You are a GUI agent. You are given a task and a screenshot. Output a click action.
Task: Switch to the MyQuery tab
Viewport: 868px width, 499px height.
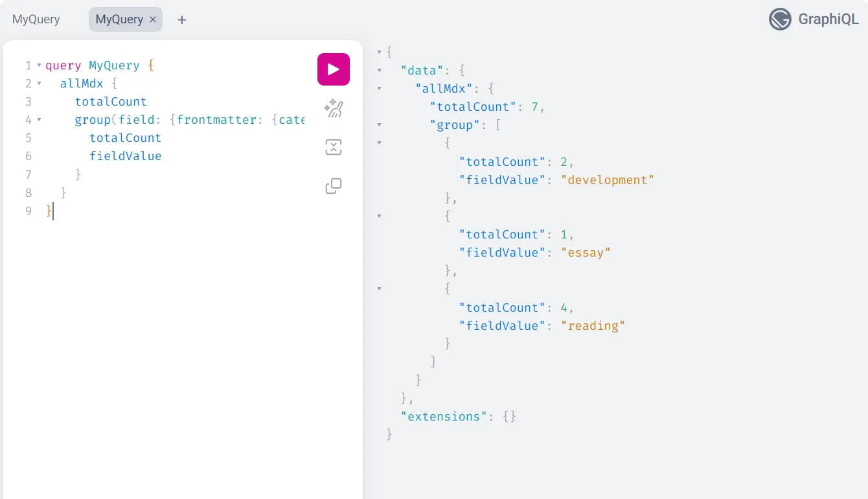point(120,19)
